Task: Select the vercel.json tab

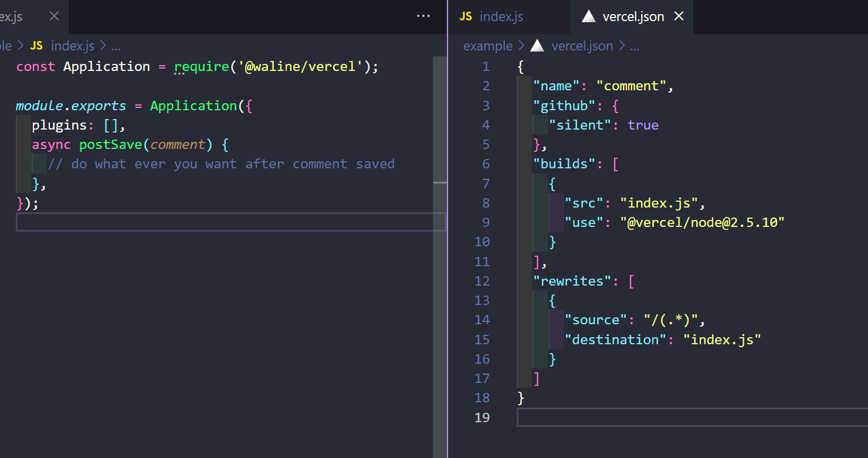Action: click(x=633, y=16)
